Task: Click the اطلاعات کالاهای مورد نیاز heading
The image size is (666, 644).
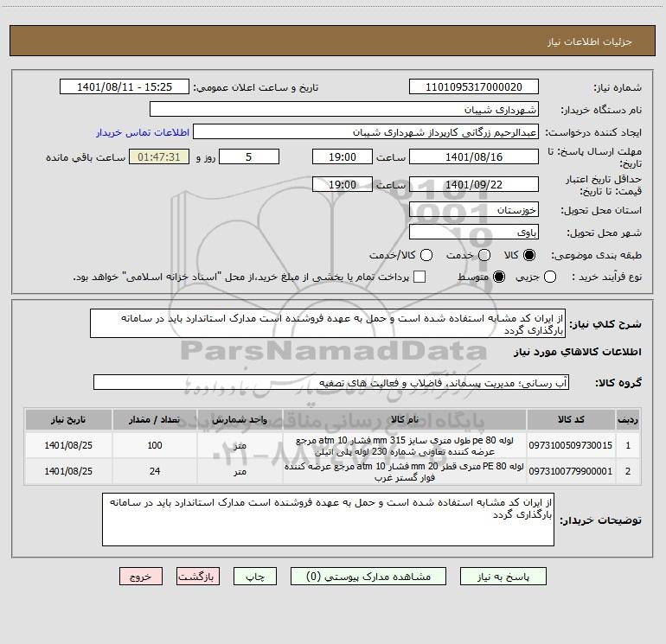Action: [577, 352]
